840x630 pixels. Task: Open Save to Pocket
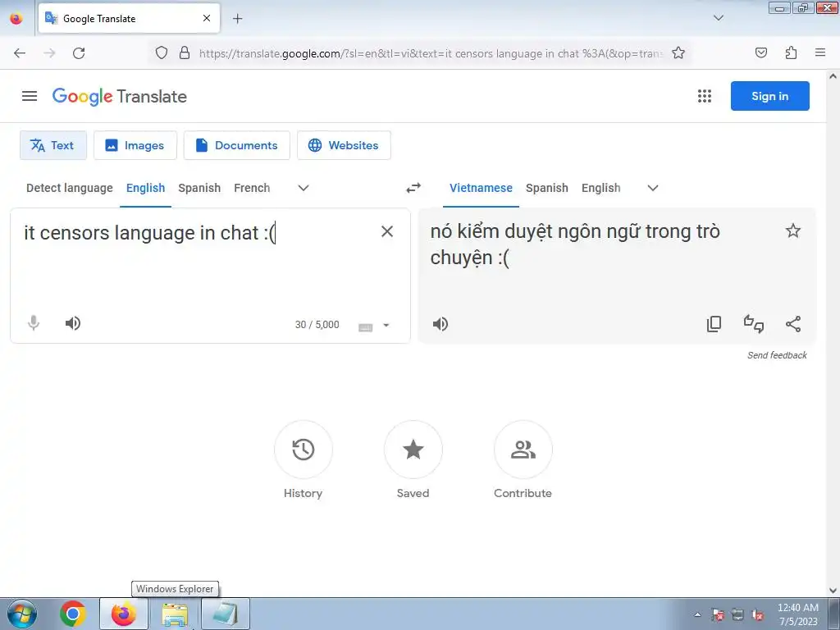click(760, 52)
